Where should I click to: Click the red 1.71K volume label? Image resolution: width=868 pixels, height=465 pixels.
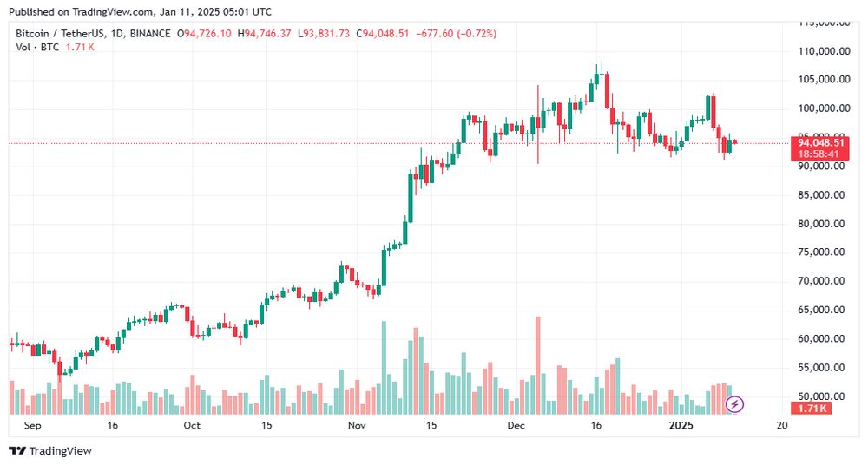pyautogui.click(x=812, y=409)
